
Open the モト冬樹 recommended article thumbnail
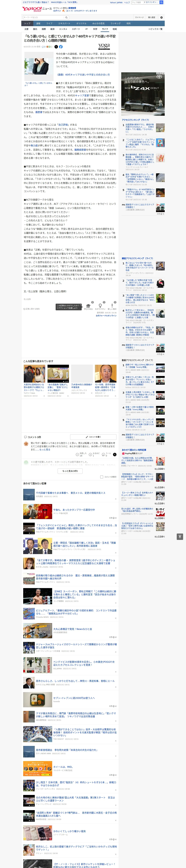[105, 373]
